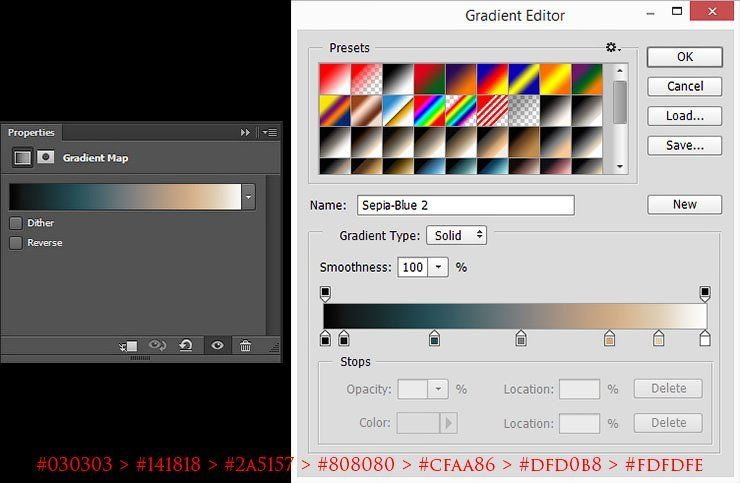Open the presets gear menu
The height and width of the screenshot is (483, 740).
point(613,47)
